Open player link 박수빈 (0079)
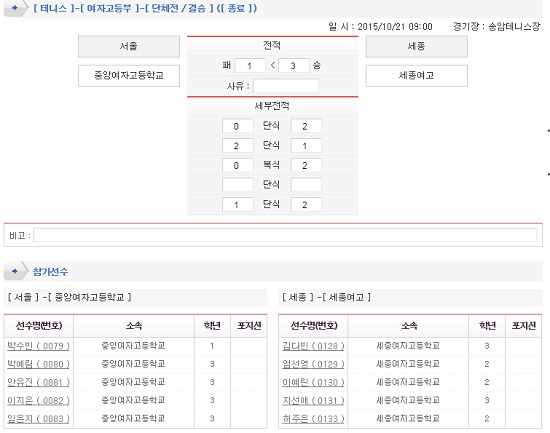Screen dimensions: 550x433 tap(38, 346)
